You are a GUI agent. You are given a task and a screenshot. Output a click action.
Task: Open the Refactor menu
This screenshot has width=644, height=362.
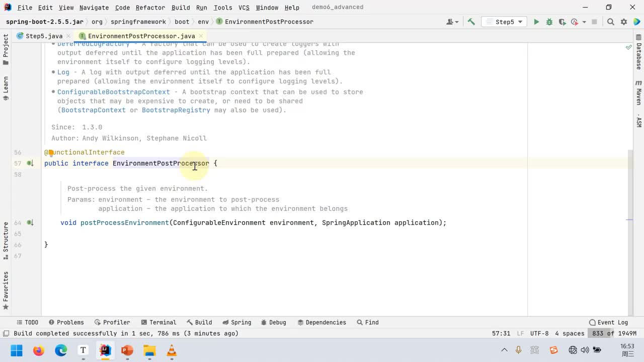[150, 8]
